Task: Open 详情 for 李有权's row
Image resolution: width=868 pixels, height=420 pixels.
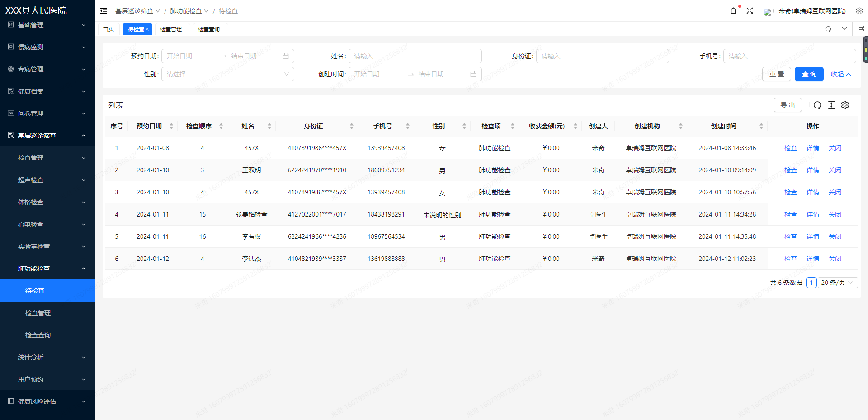Action: (x=813, y=236)
